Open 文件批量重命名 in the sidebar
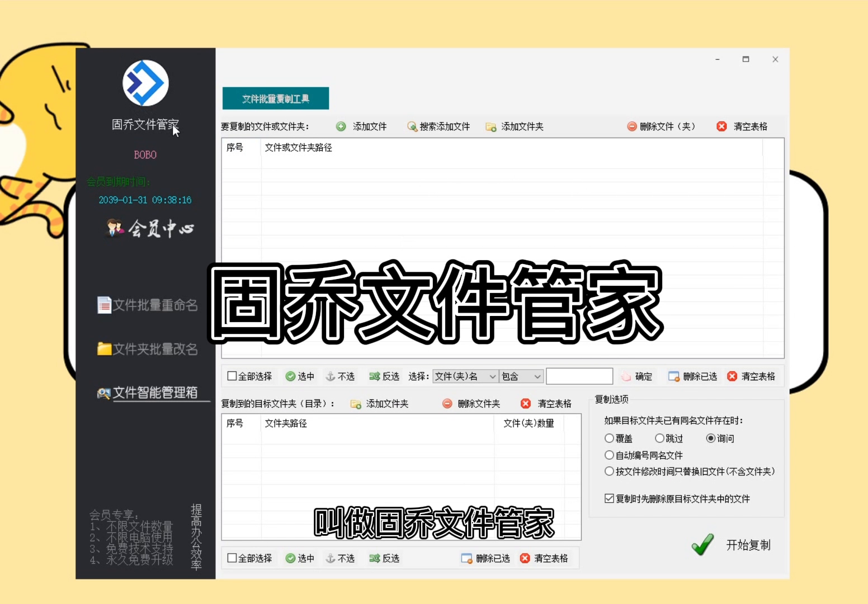This screenshot has width=868, height=604. pos(148,305)
